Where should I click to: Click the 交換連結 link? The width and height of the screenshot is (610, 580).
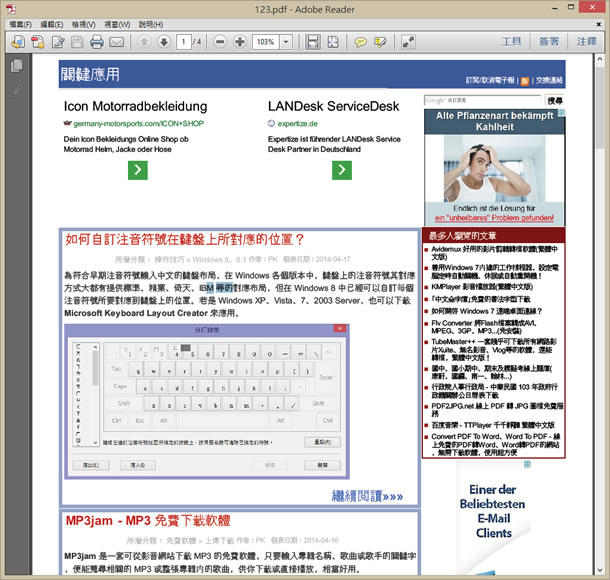(x=549, y=81)
